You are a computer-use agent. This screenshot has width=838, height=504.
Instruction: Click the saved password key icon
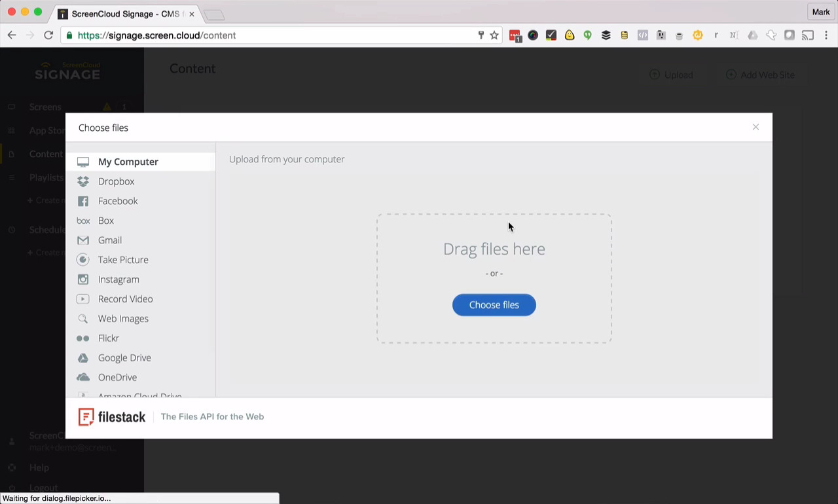coord(481,35)
